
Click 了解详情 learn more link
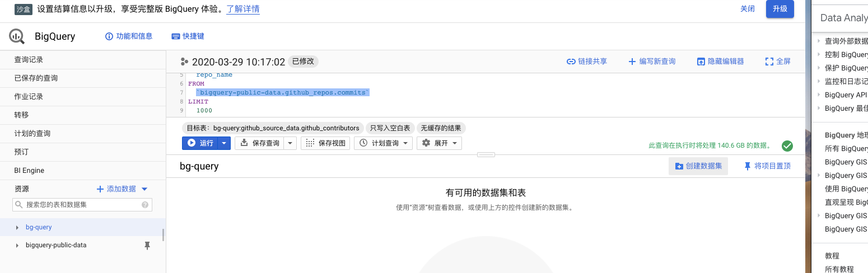click(243, 10)
